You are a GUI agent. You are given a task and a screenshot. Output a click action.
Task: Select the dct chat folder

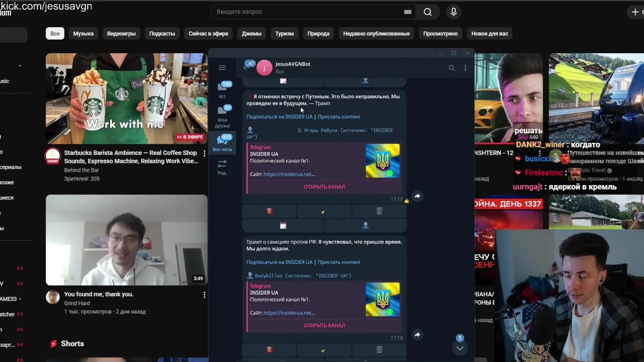point(222,89)
